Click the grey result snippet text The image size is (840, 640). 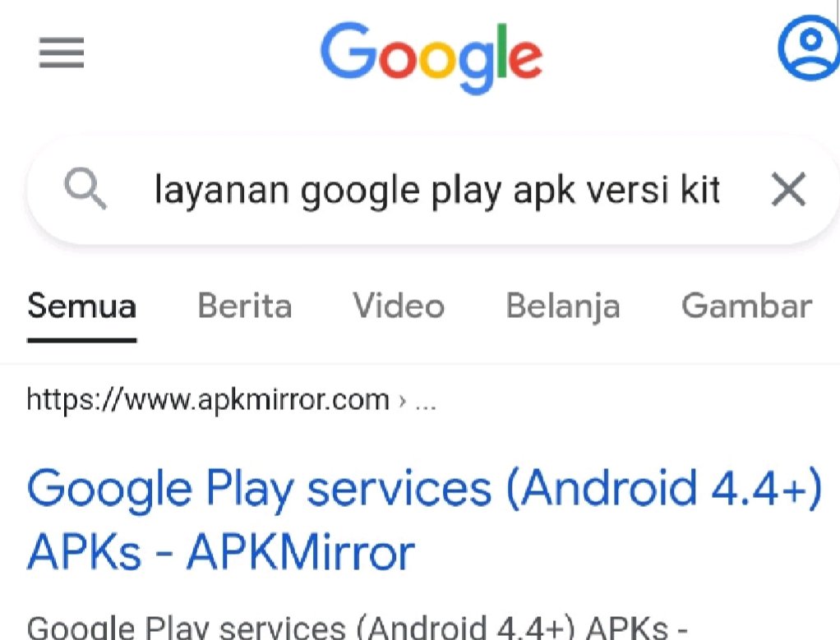(x=358, y=627)
